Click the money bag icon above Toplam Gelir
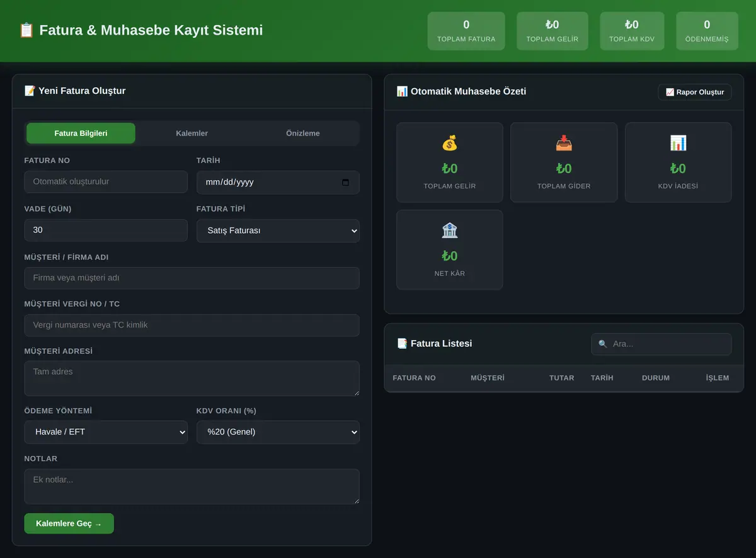The image size is (756, 558). click(x=450, y=143)
